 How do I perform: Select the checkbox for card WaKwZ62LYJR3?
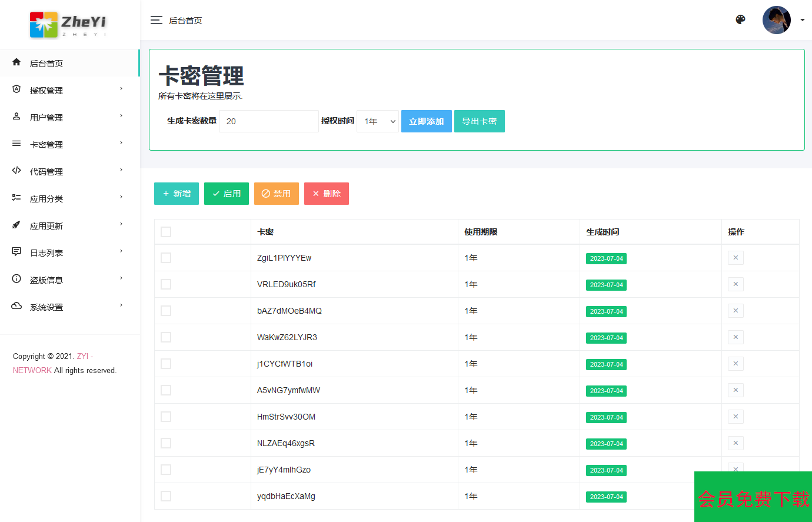click(166, 337)
